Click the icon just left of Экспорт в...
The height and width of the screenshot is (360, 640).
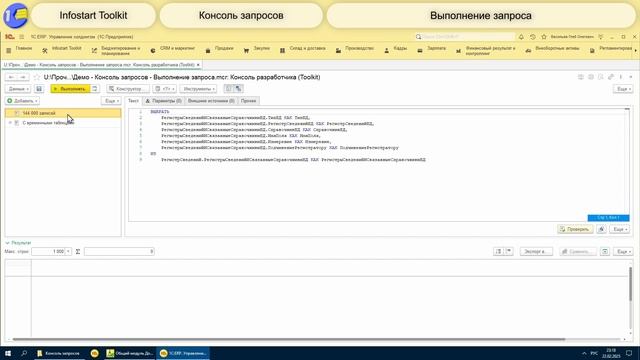point(509,251)
